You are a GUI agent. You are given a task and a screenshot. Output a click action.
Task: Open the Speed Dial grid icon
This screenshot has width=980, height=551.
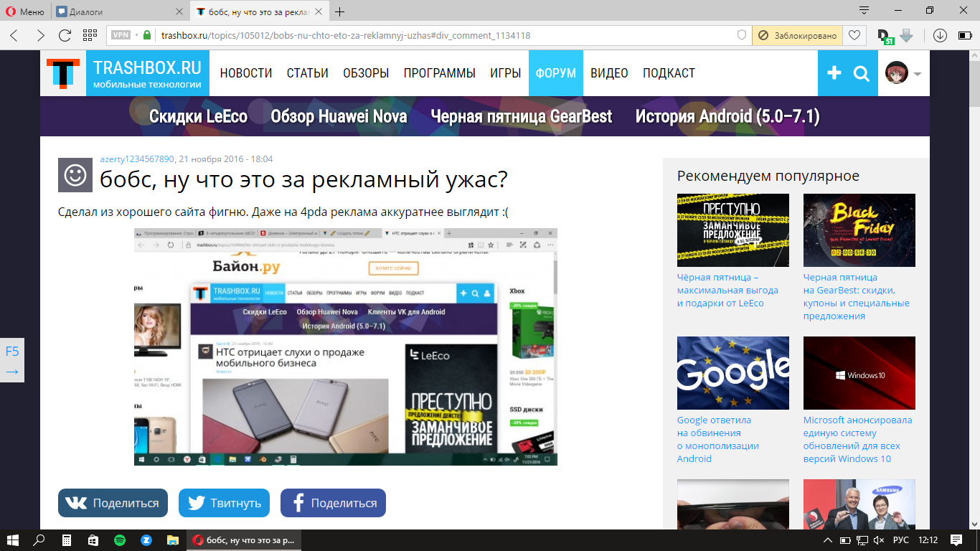pyautogui.click(x=90, y=35)
